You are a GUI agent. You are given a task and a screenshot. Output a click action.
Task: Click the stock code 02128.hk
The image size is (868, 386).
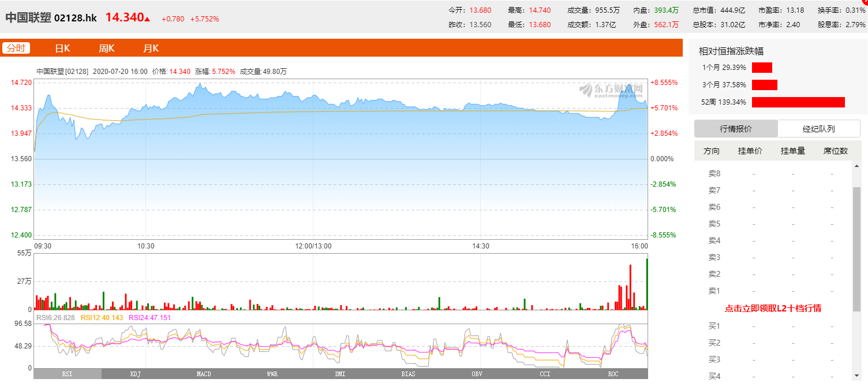(x=76, y=18)
